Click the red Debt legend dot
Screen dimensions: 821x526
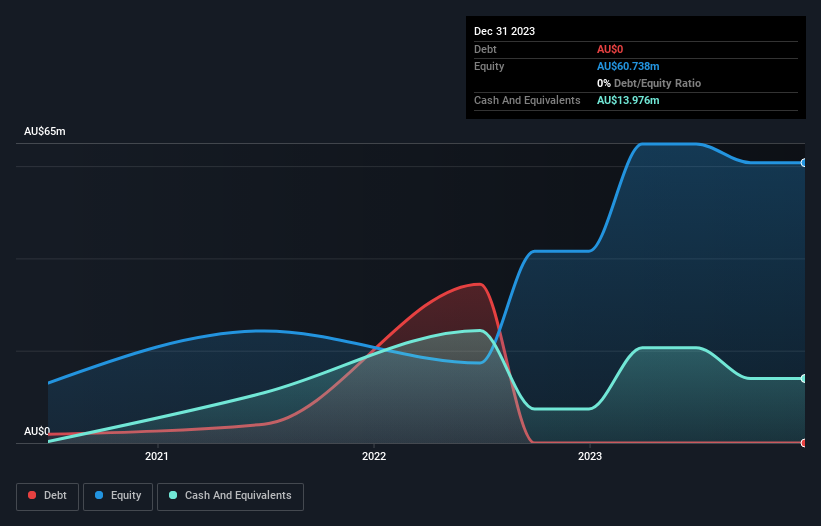(x=32, y=495)
